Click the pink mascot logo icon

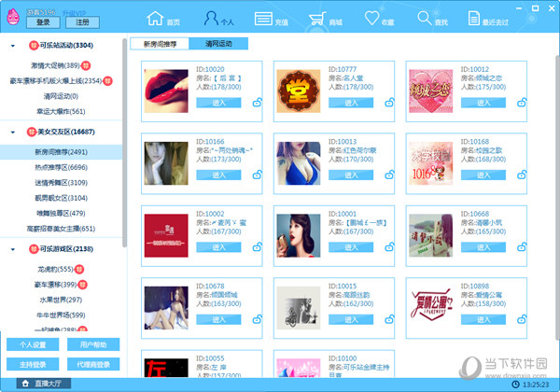pos(13,17)
